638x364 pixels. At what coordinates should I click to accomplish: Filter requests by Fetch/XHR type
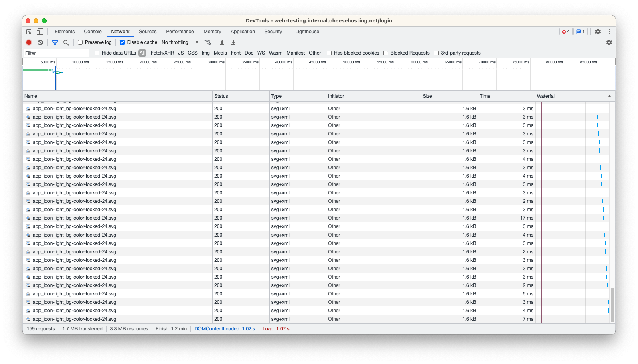(x=162, y=53)
